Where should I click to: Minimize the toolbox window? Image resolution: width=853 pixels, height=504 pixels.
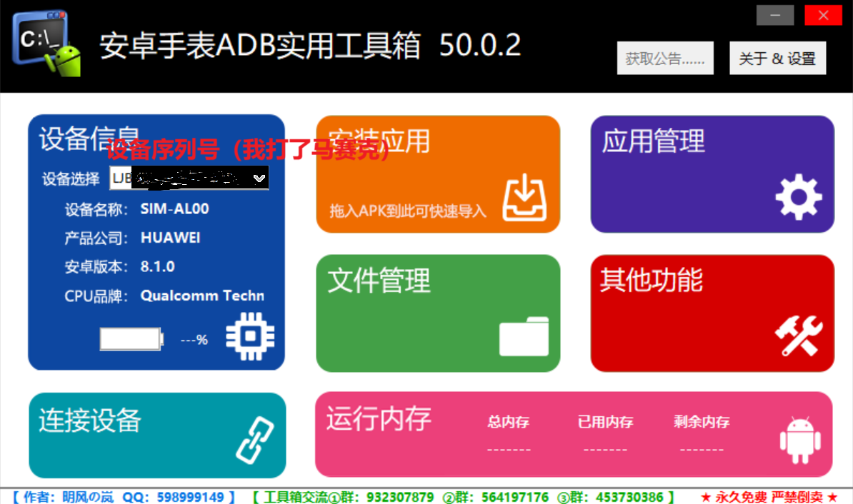(x=775, y=15)
